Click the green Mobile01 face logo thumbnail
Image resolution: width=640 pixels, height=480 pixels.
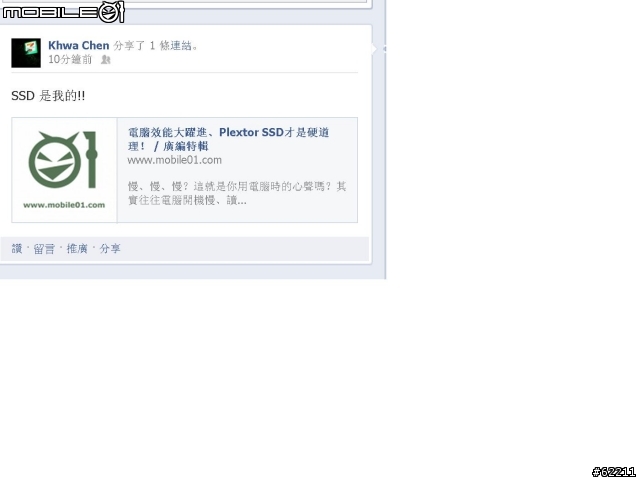click(x=63, y=160)
